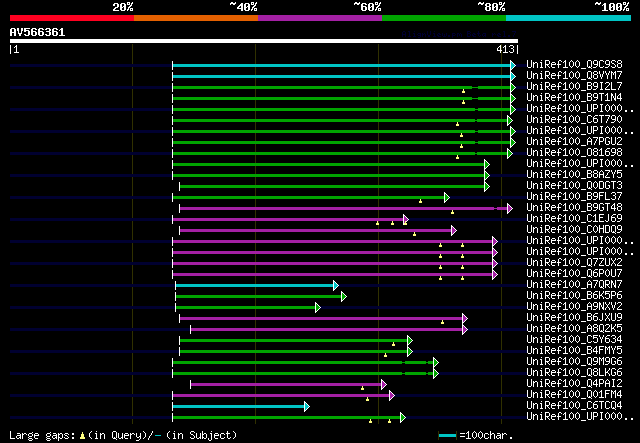Open the UniRef100_B9I2L7 hit label
The height and width of the screenshot is (443, 640).
click(x=574, y=87)
